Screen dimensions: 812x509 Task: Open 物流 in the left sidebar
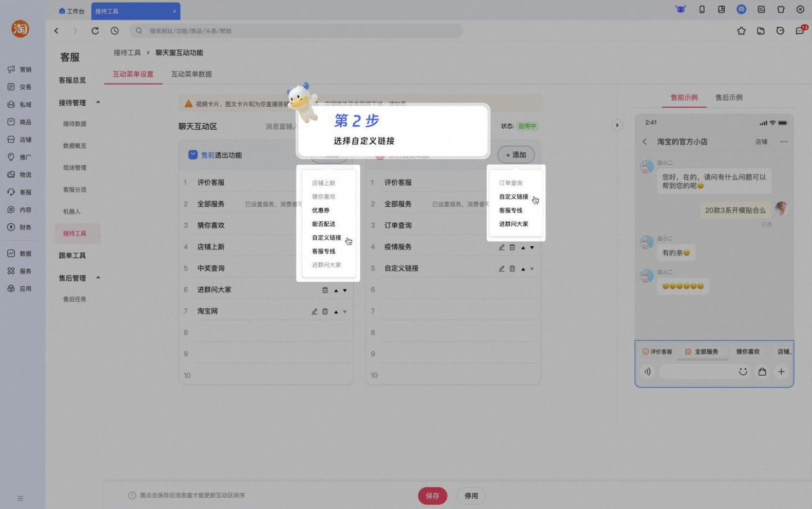click(19, 174)
